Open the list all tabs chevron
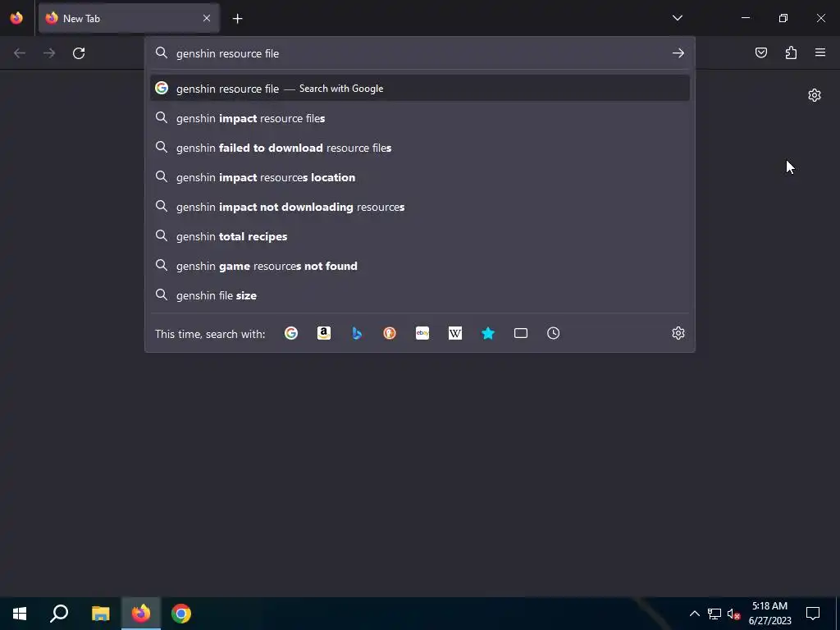This screenshot has width=840, height=630. (677, 18)
